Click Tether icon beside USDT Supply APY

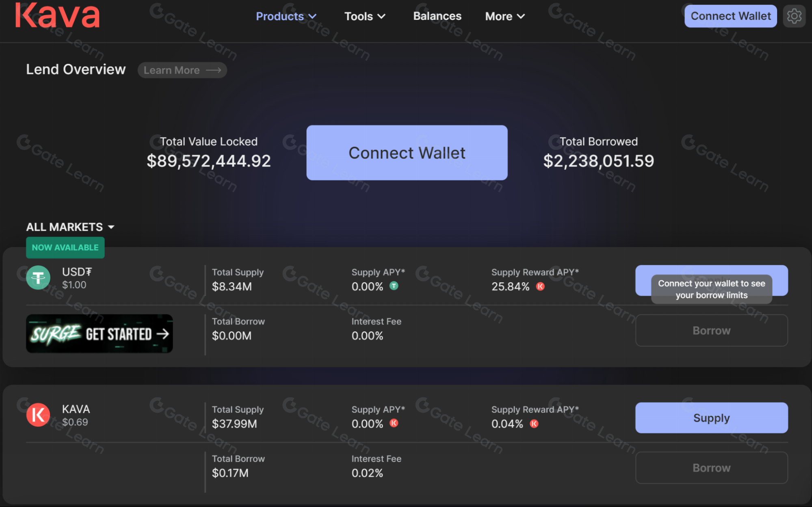(x=394, y=286)
